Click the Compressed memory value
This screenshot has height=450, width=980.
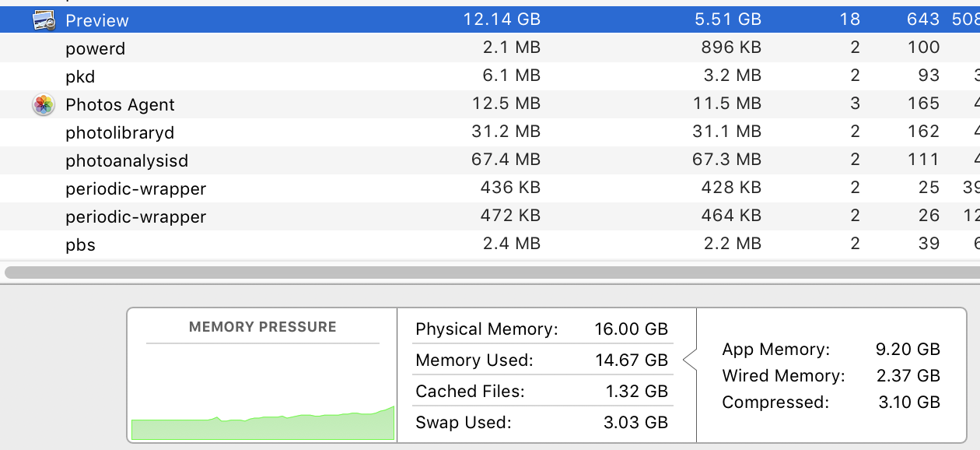point(908,402)
